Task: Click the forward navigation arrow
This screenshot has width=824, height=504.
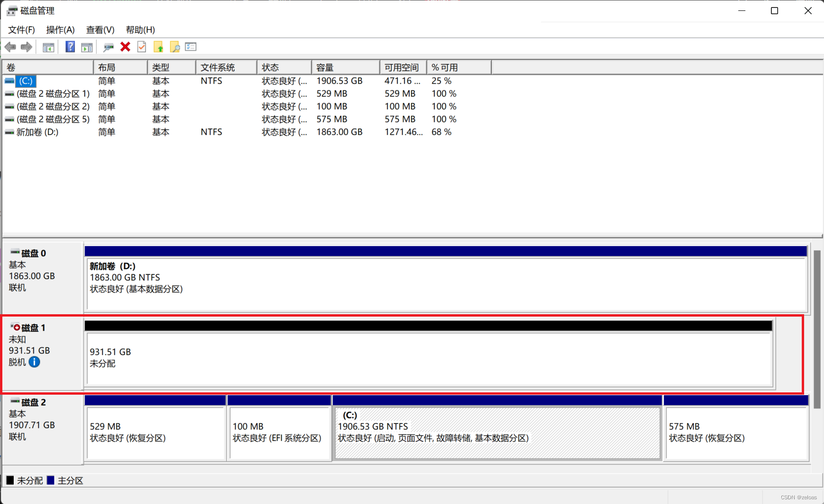Action: [x=27, y=46]
